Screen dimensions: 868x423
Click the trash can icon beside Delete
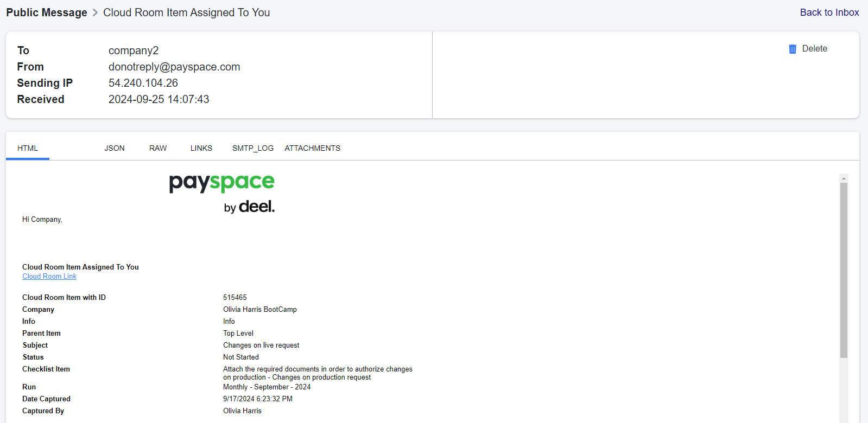tap(792, 49)
